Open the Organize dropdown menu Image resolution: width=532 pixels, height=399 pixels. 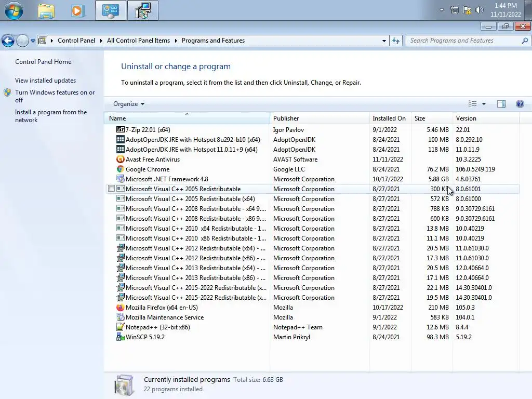pos(129,104)
